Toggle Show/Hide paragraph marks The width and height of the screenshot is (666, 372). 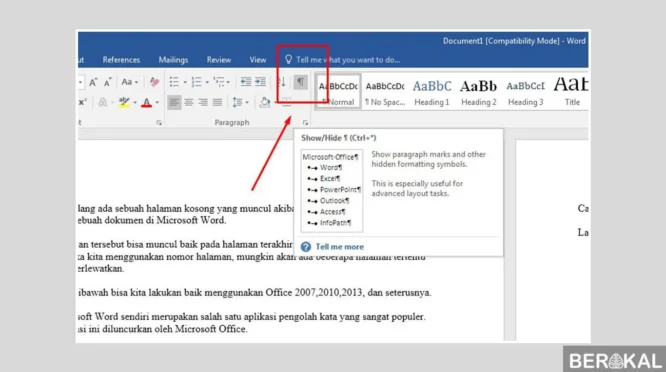coord(300,82)
